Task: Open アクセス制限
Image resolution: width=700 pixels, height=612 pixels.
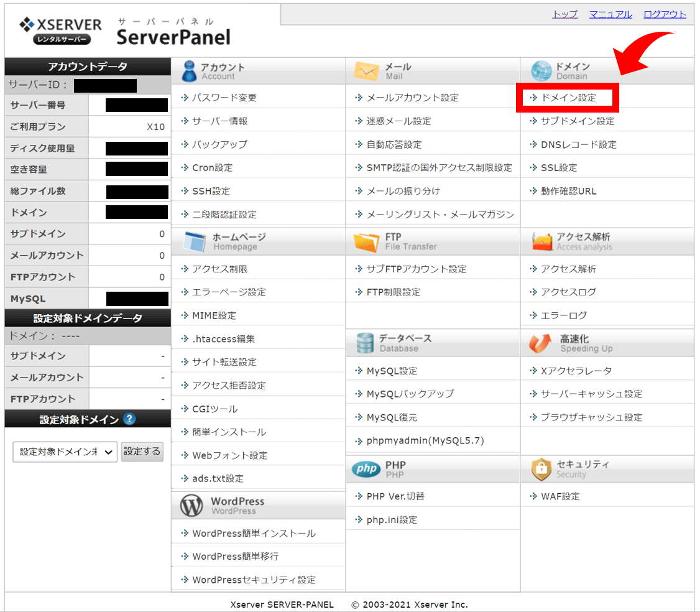Action: [x=219, y=269]
